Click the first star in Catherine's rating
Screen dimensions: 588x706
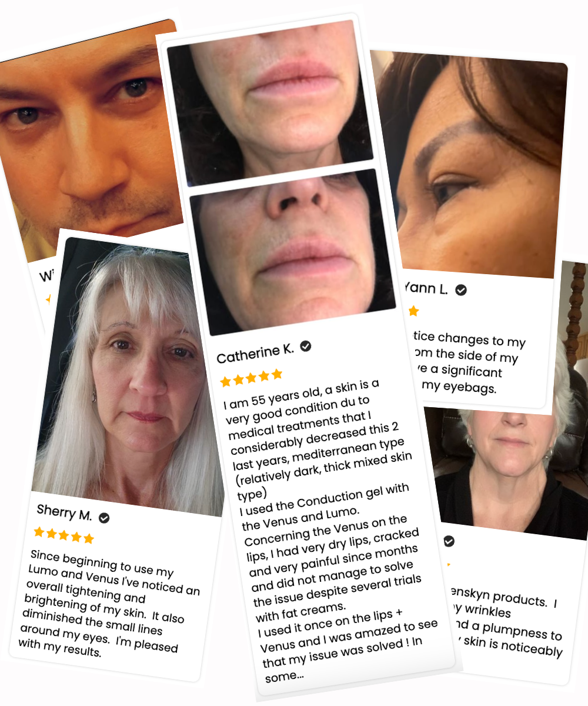[226, 381]
